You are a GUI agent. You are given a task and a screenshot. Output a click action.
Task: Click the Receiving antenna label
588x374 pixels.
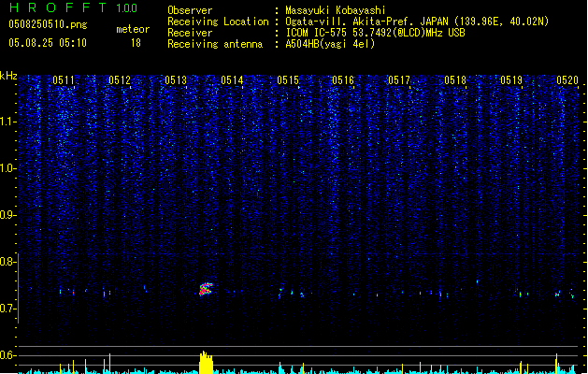pos(215,44)
